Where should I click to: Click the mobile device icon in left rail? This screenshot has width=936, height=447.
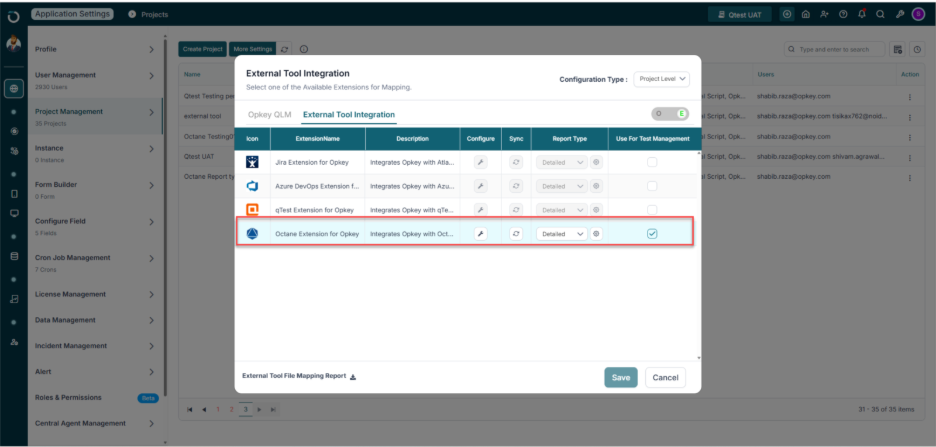coord(14,194)
